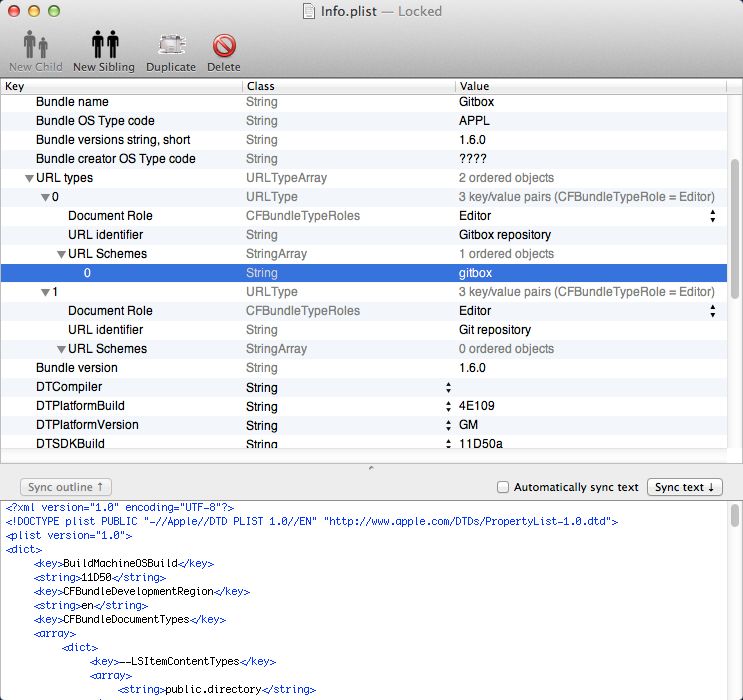
Task: Click the 4E109 value cell
Action: 476,406
